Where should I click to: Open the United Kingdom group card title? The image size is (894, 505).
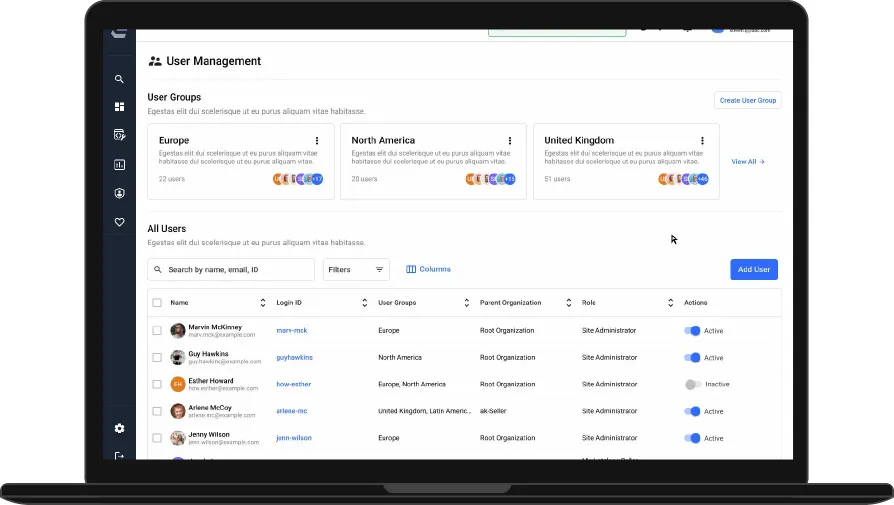tap(579, 140)
